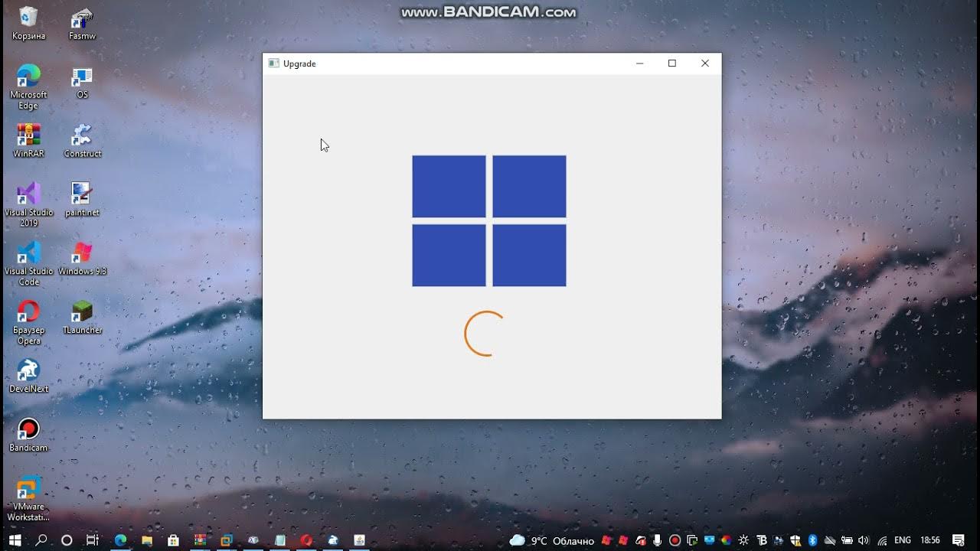
Task: Open Task View on the taskbar
Action: click(92, 540)
